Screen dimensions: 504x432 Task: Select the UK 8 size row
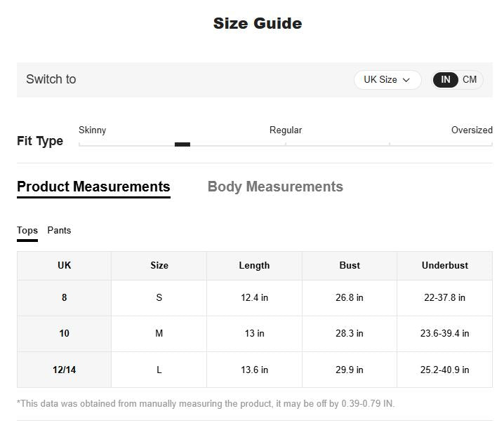point(65,298)
